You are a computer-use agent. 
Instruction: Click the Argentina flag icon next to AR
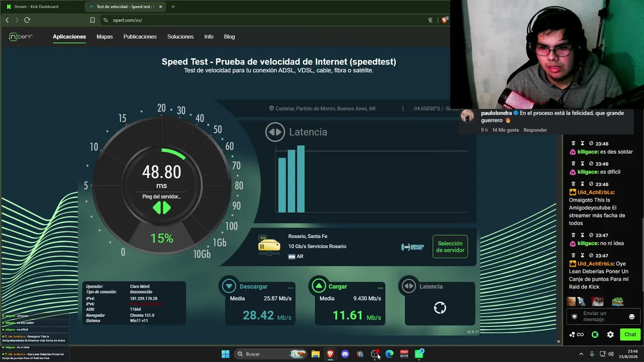click(291, 256)
